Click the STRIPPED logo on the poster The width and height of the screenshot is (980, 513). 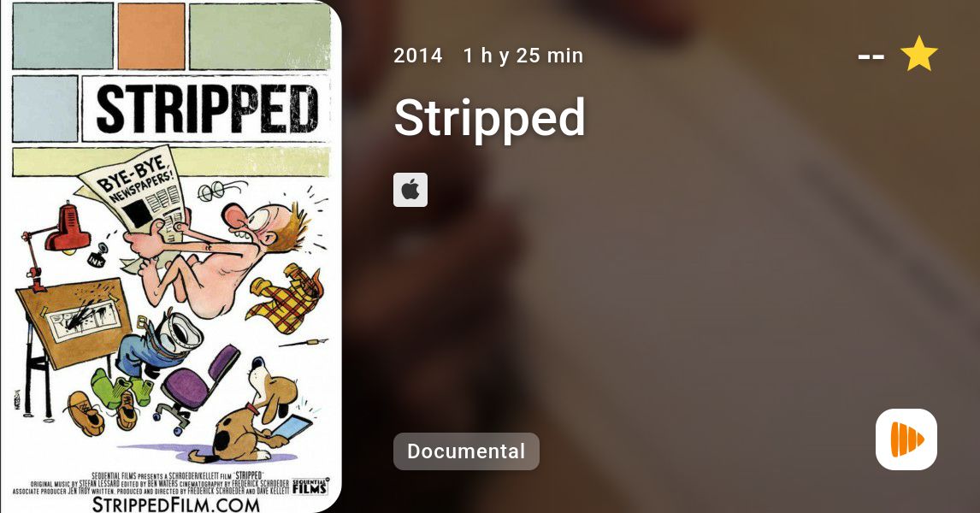tap(206, 109)
